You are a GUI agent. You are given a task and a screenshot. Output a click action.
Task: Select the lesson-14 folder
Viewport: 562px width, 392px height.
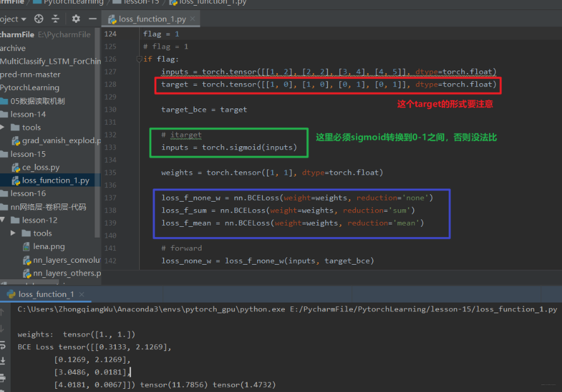click(28, 115)
